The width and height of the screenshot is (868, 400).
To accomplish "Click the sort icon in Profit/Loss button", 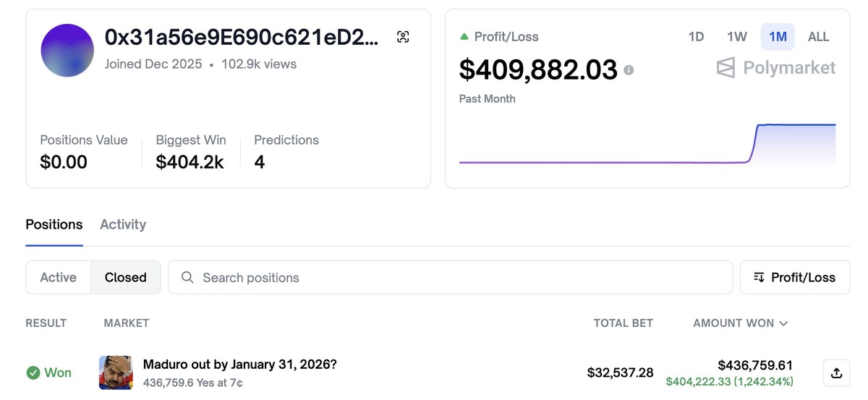I will click(759, 278).
